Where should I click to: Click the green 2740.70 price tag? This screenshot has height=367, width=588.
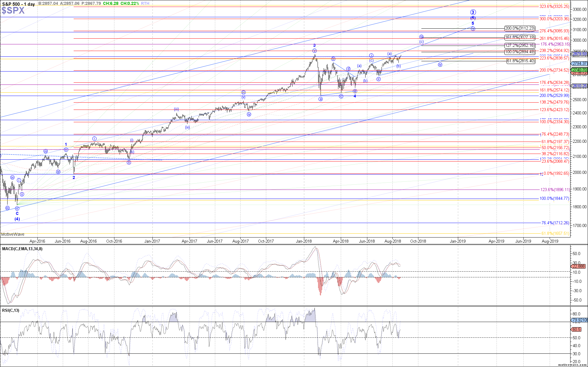click(x=580, y=70)
